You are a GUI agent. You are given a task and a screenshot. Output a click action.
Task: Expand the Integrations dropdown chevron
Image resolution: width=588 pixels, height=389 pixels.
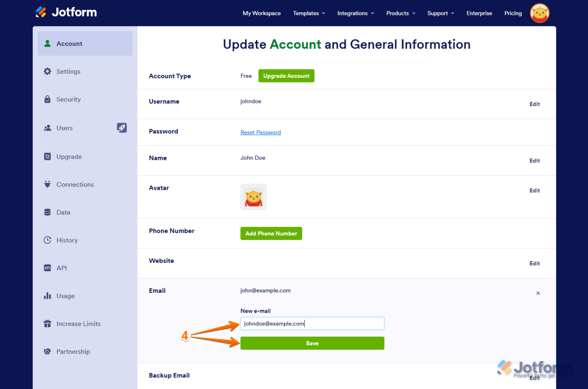(373, 13)
